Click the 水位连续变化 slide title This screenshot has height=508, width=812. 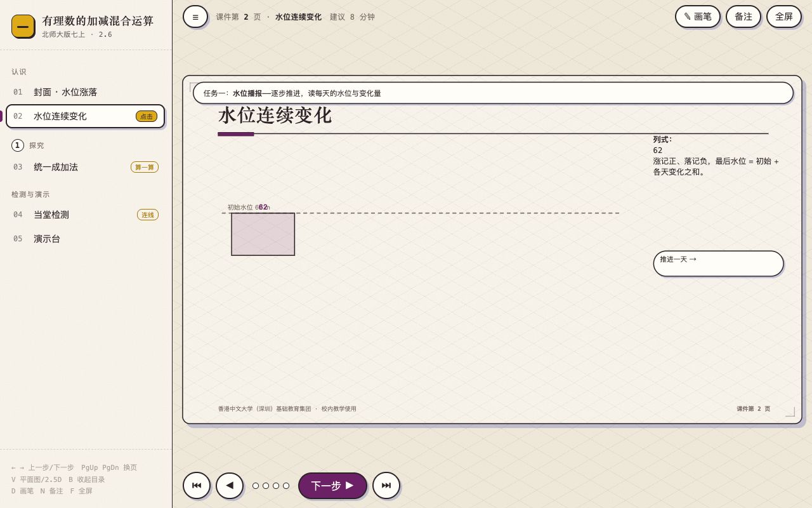[x=275, y=116]
